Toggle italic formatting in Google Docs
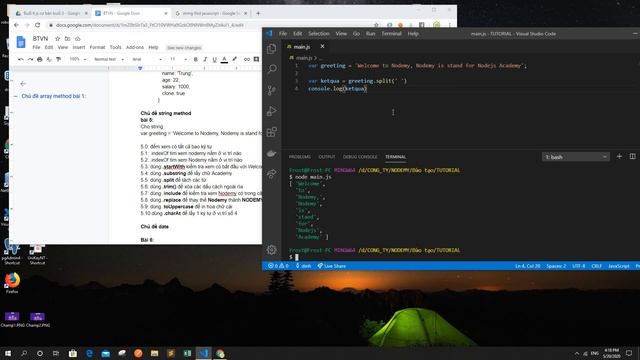640x360 pixels. tap(205, 59)
